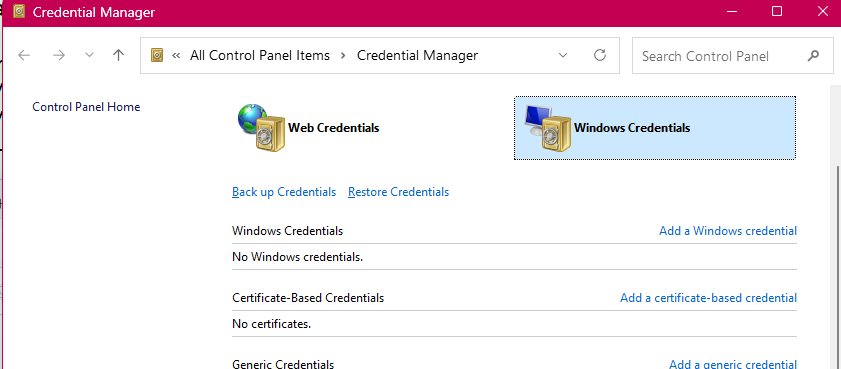Go back with the left arrow

pos(24,55)
